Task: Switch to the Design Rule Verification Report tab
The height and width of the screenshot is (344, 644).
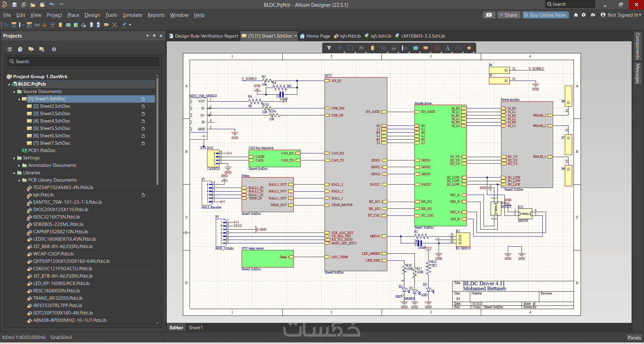Action: (203, 36)
